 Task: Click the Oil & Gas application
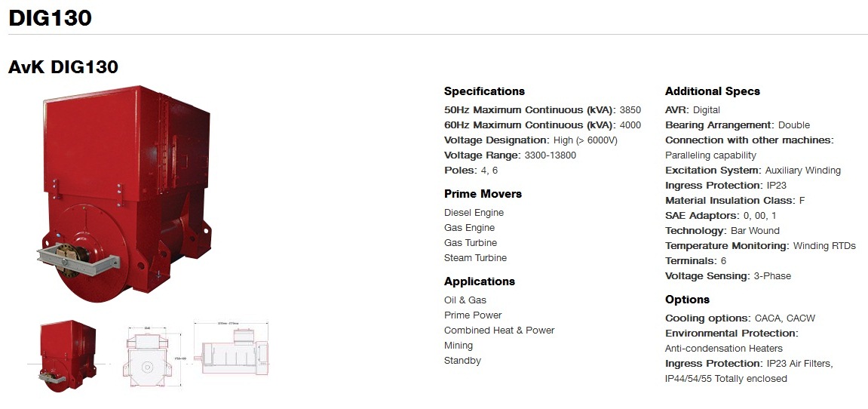coord(465,300)
